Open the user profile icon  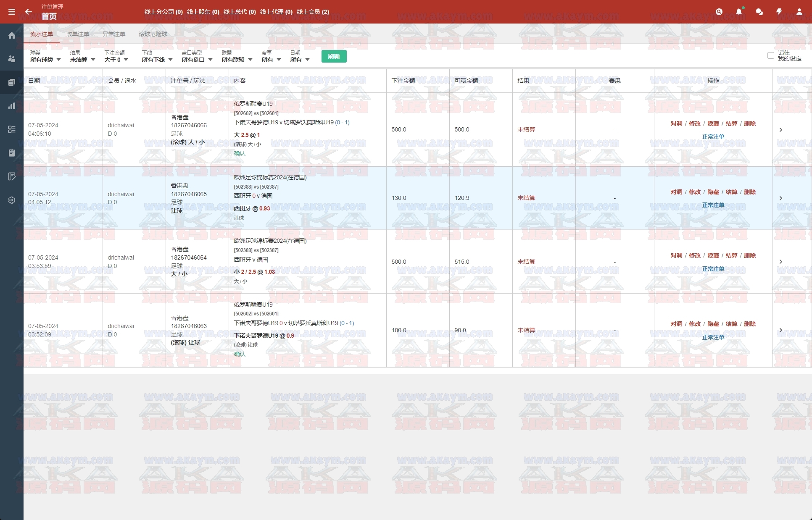(x=799, y=12)
